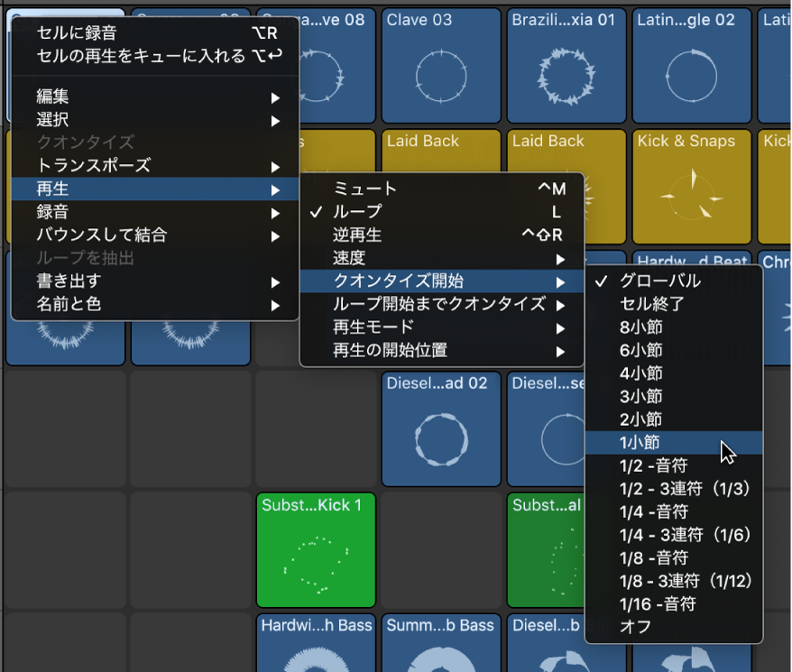792x672 pixels.
Task: Toggle the ループ checked option
Action: [x=442, y=212]
